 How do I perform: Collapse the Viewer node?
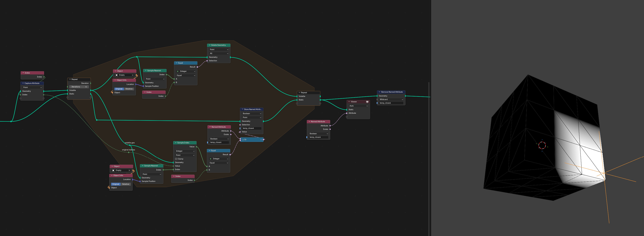tap(349, 102)
